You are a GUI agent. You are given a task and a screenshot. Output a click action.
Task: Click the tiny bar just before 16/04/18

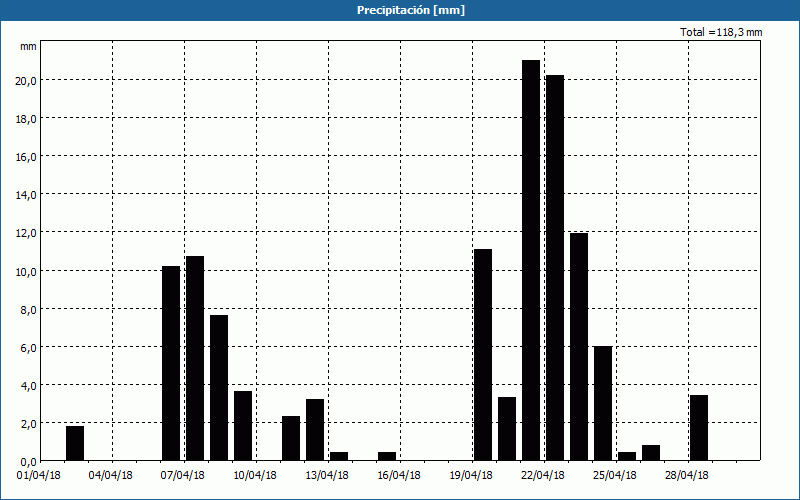[387, 456]
